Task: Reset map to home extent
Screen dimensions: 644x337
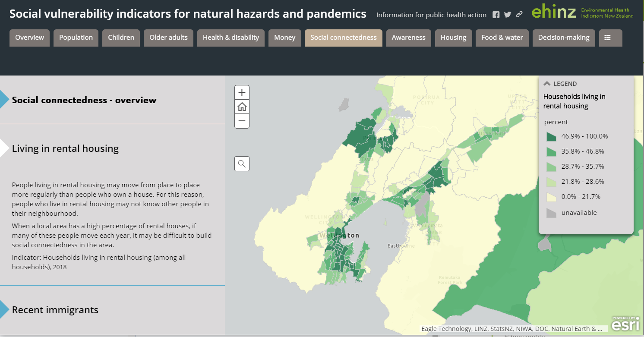Action: coord(242,107)
